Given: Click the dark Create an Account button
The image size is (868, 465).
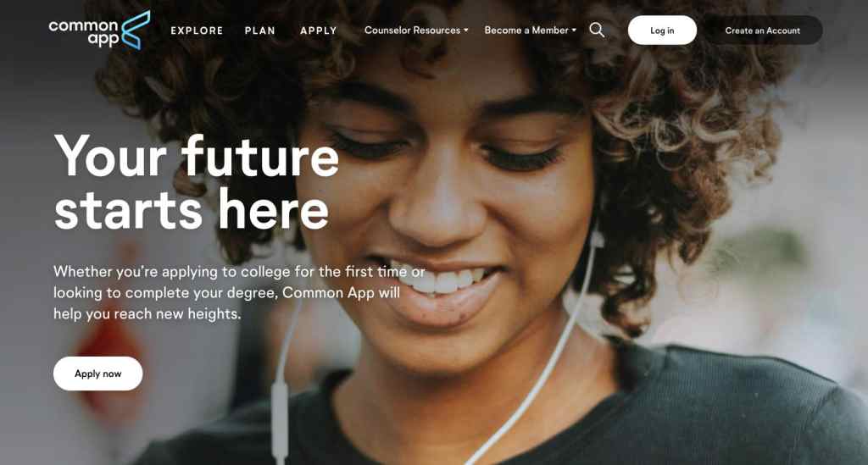Looking at the screenshot, I should pos(762,30).
